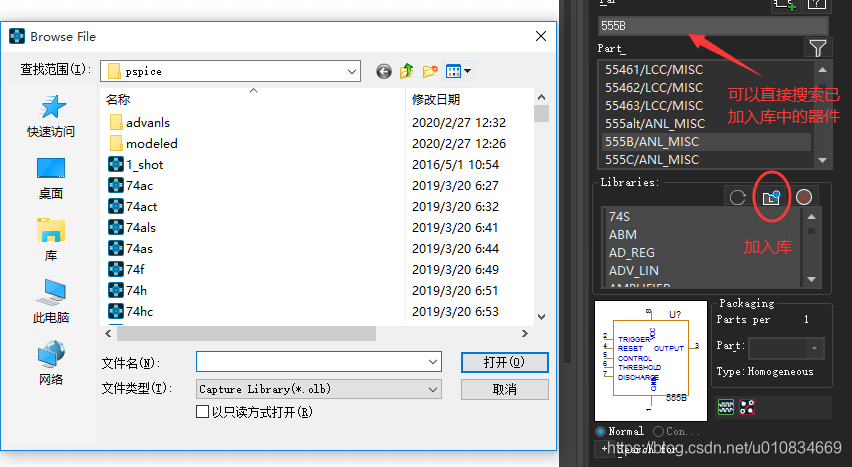Viewport: 852px width, 467px height.
Task: Select the Normal radio button
Action: click(x=600, y=431)
